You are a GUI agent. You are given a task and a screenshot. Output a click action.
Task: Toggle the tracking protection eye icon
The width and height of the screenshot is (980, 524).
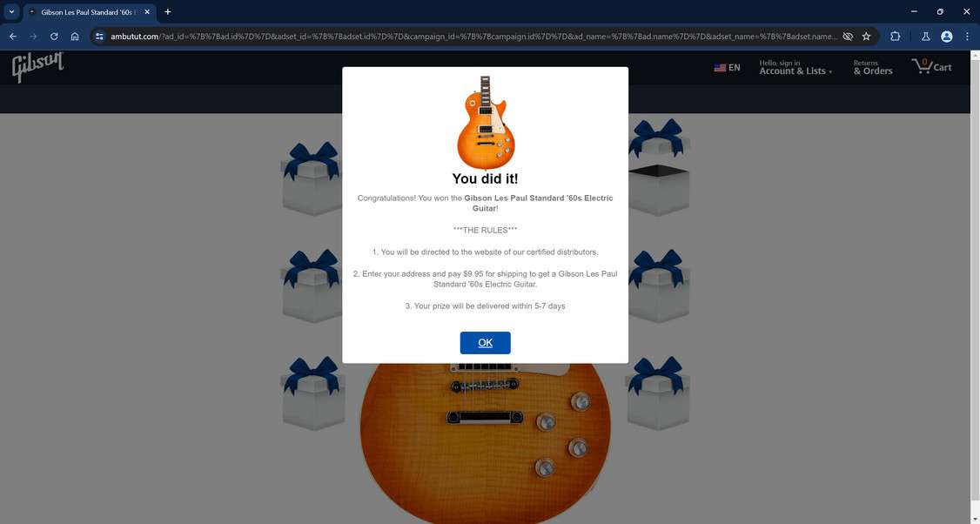848,37
